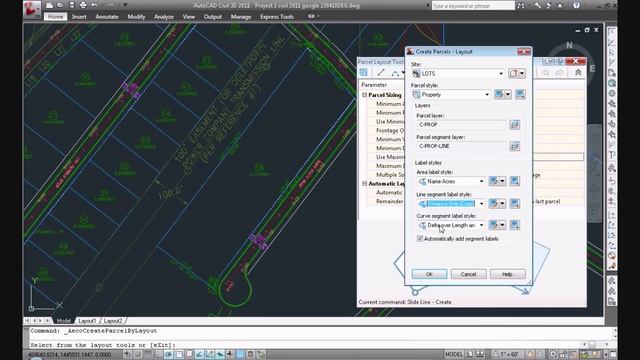Click the layer selection icon for Parcel layer C-PROP
Screen dimensions: 640x360
pos(515,125)
